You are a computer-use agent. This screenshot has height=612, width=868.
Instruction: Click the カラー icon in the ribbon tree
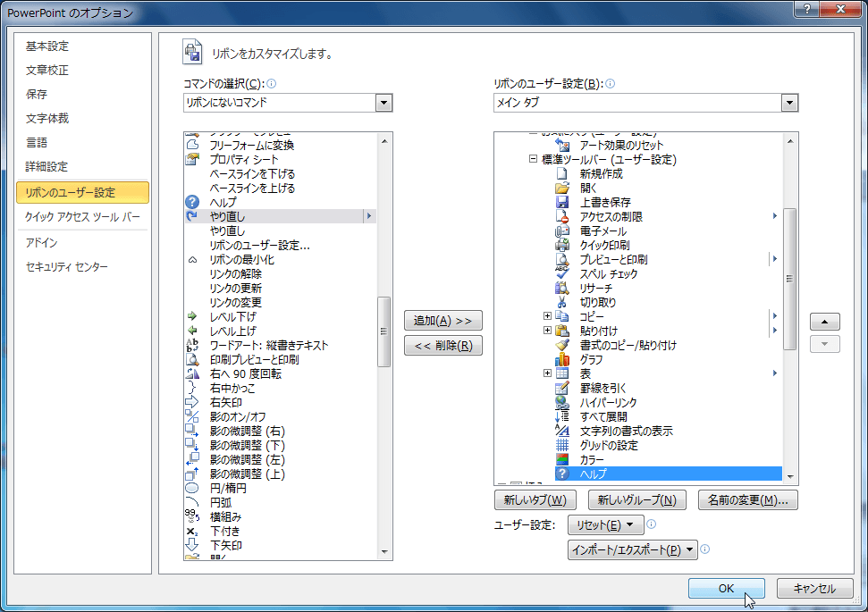[x=562, y=459]
